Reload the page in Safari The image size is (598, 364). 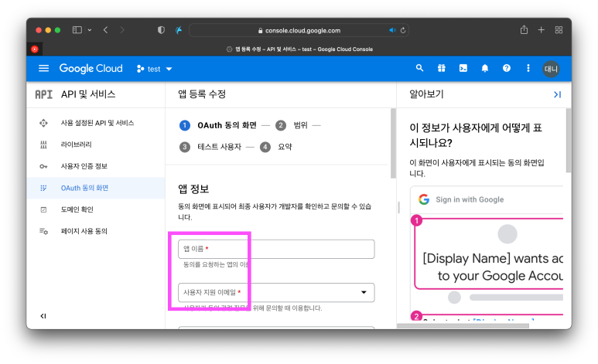(403, 30)
